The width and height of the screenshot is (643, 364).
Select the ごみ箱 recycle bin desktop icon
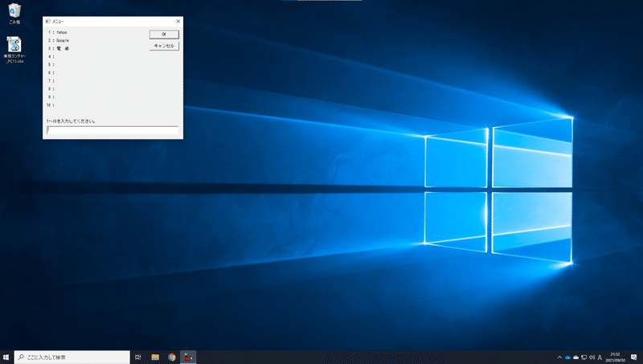pyautogui.click(x=14, y=14)
